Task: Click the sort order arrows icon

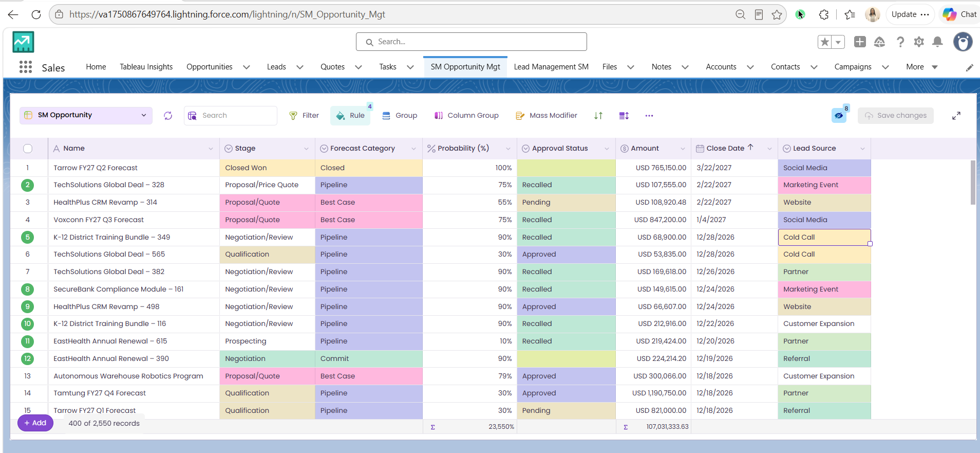Action: coord(598,116)
